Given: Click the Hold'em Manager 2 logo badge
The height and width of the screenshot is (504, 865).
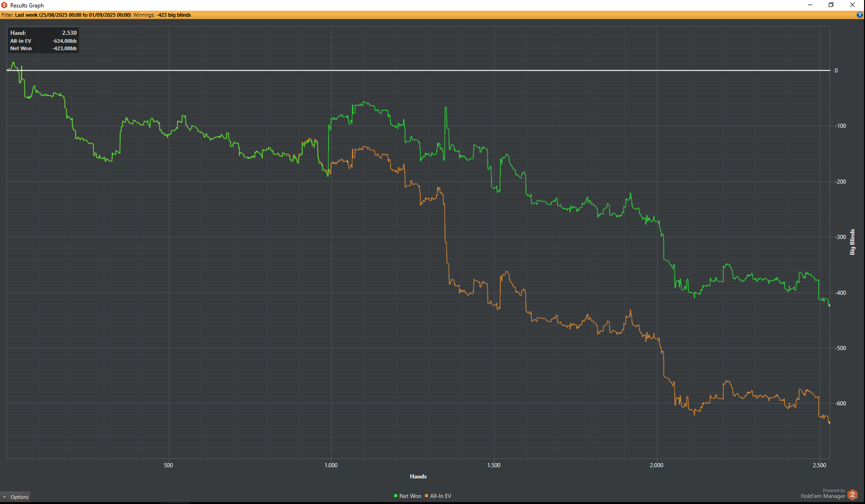Looking at the screenshot, I should (852, 495).
